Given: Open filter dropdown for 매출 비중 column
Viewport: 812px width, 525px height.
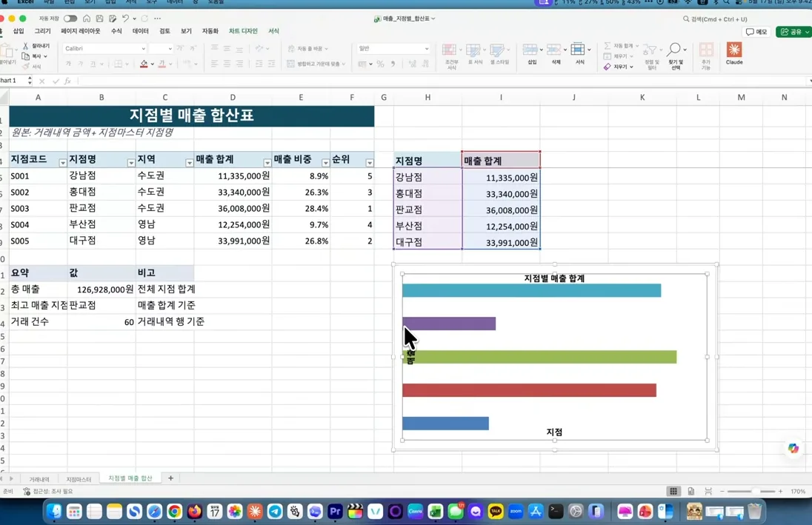Looking at the screenshot, I should (x=325, y=163).
